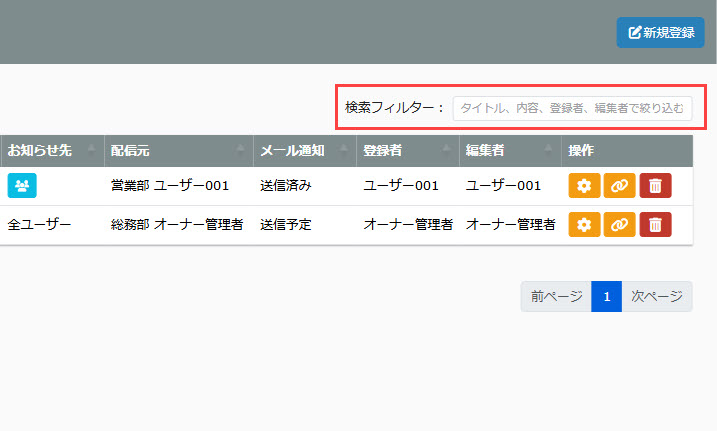This screenshot has width=717, height=431.
Task: Click 送信済み status cell in first row
Action: (286, 186)
